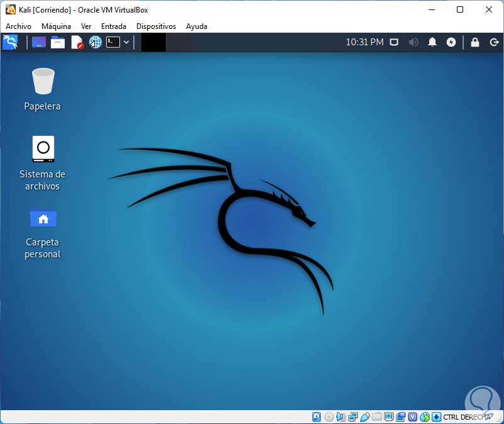504x424 pixels.
Task: Click the hard disk activity status icon
Action: click(316, 417)
